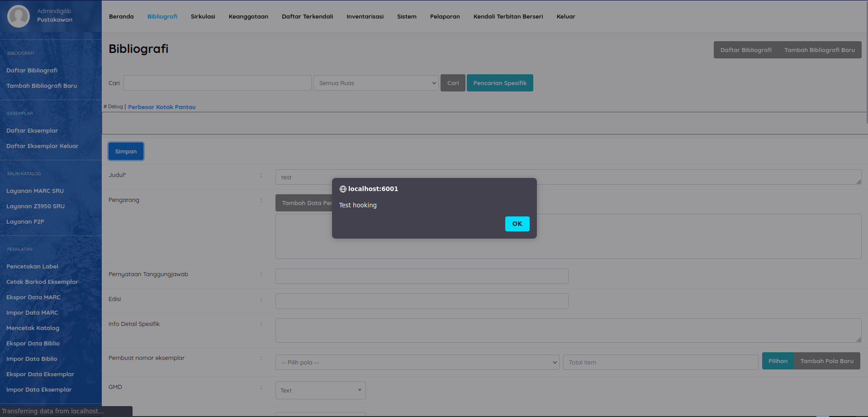This screenshot has width=868, height=417.
Task: Open Pencetakan Label in sidebar
Action: [x=32, y=267]
